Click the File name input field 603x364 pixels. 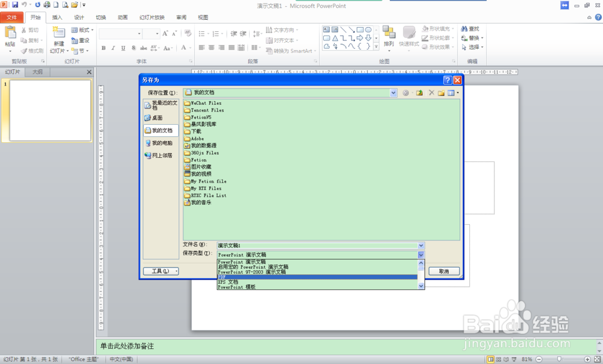coord(317,246)
